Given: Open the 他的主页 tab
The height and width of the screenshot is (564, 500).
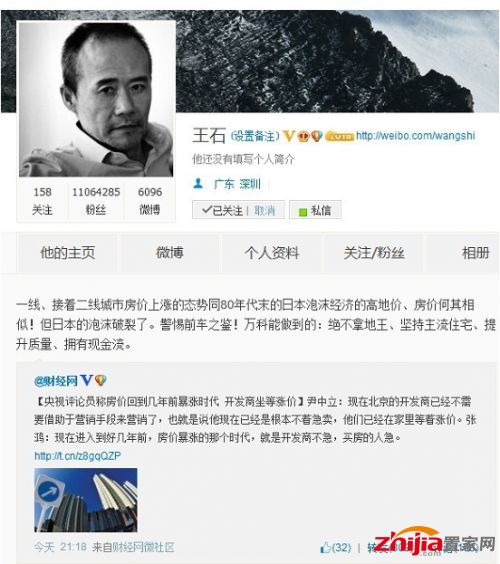Looking at the screenshot, I should coord(68,253).
